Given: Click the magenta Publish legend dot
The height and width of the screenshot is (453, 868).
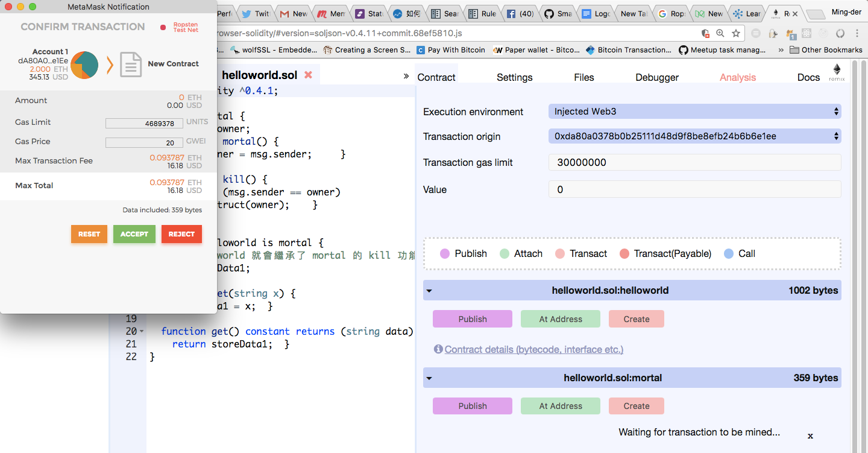Looking at the screenshot, I should [x=444, y=253].
